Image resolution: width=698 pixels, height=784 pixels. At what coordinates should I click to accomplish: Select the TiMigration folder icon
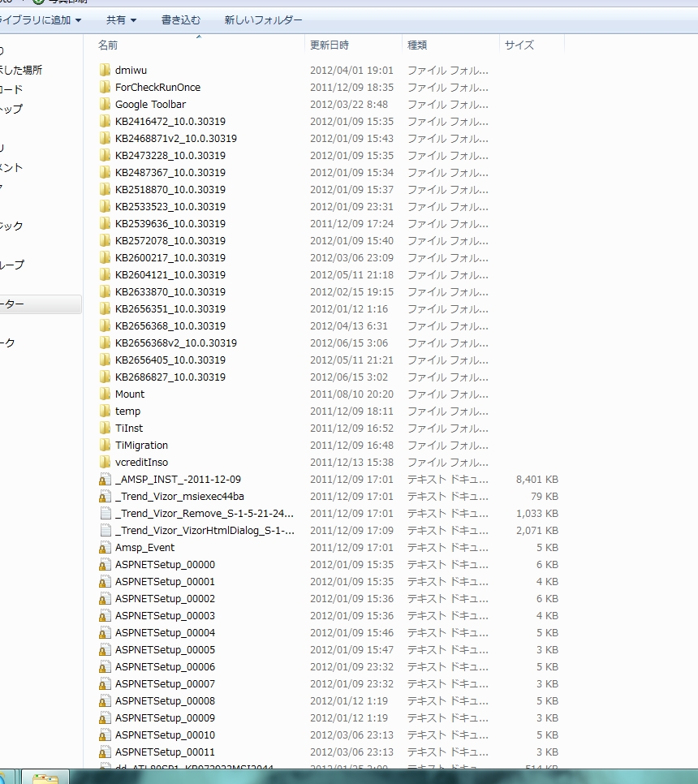pos(105,445)
